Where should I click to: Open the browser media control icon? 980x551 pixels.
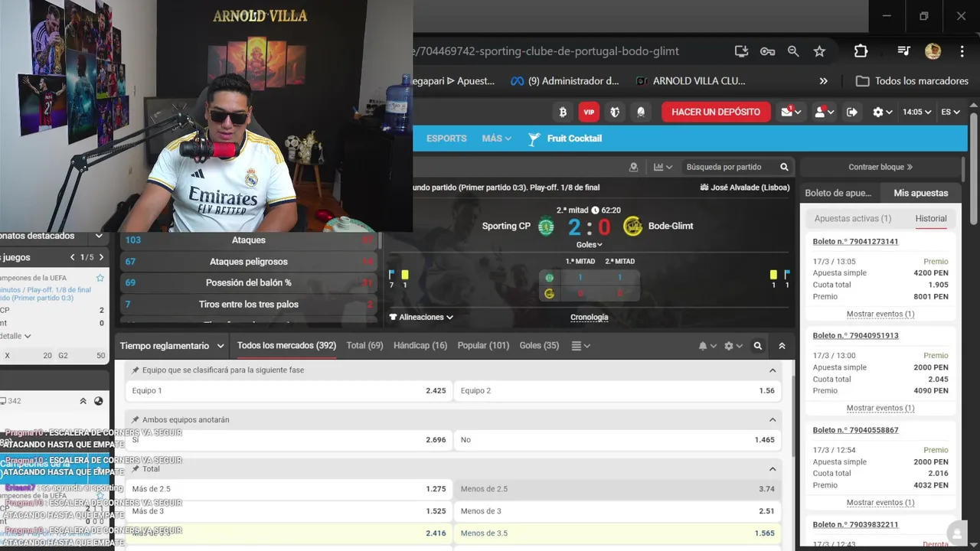(x=904, y=51)
